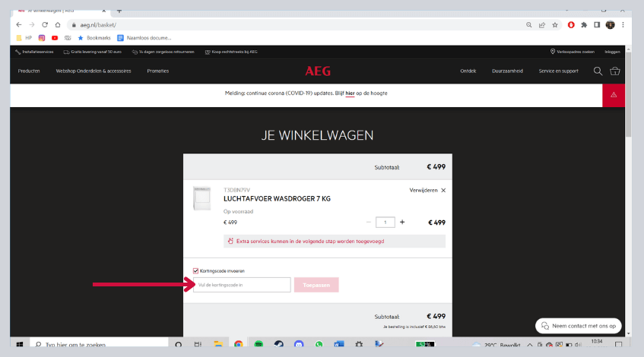
Task: Click the zoom magnifier icon in address bar
Action: tap(529, 25)
